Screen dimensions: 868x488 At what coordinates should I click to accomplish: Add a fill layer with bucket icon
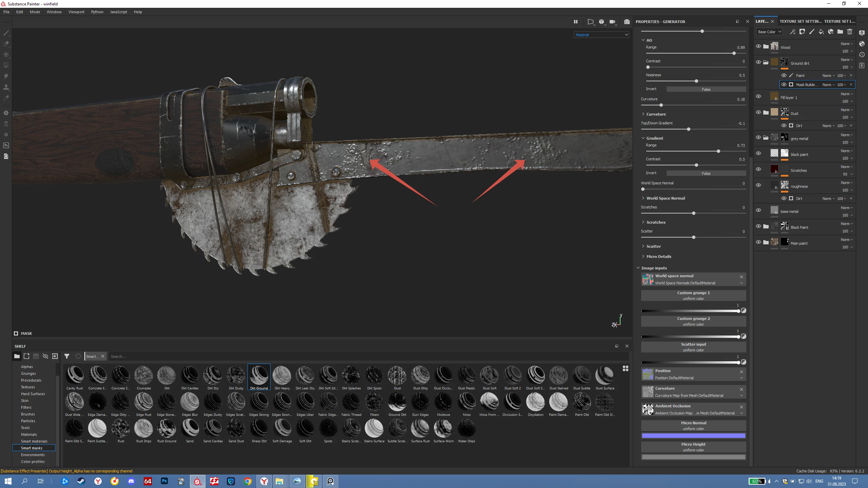(x=821, y=32)
